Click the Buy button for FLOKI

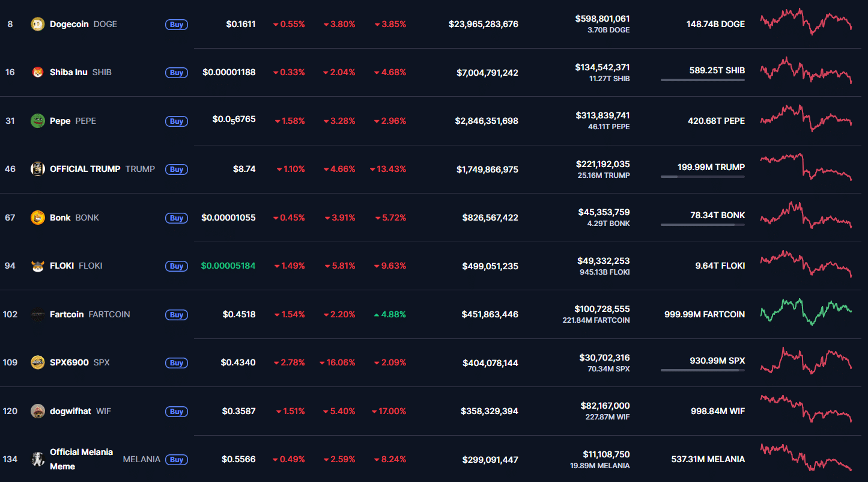coord(177,266)
